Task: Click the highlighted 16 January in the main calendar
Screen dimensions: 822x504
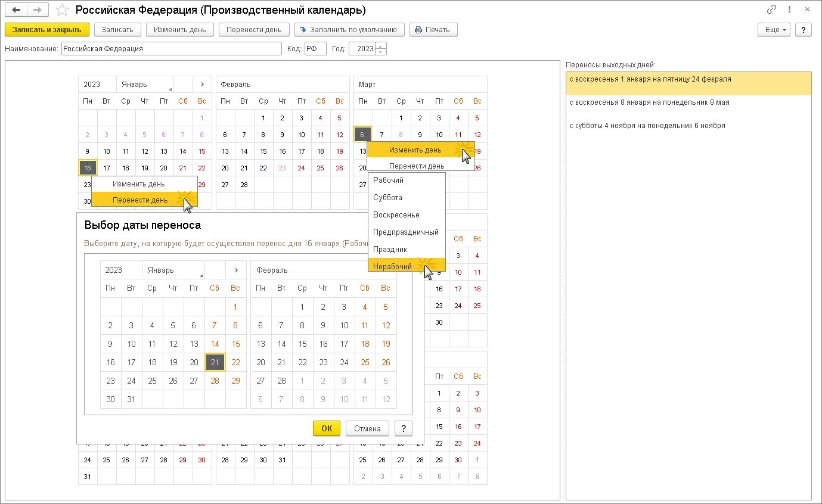Action: click(x=88, y=168)
